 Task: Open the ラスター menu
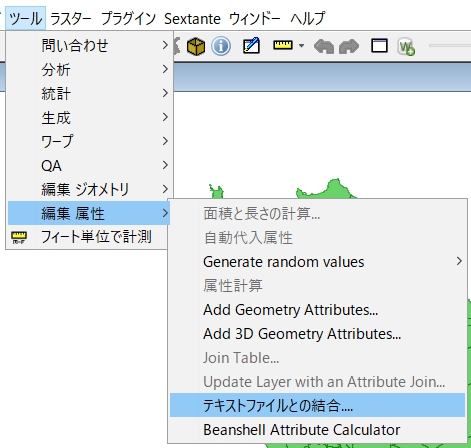[x=70, y=18]
